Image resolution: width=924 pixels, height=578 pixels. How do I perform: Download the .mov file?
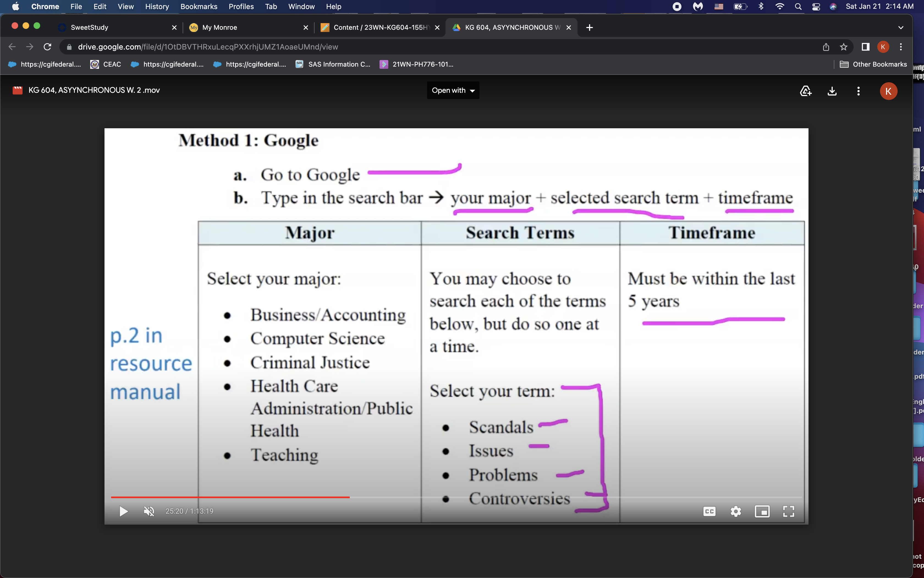(x=832, y=91)
